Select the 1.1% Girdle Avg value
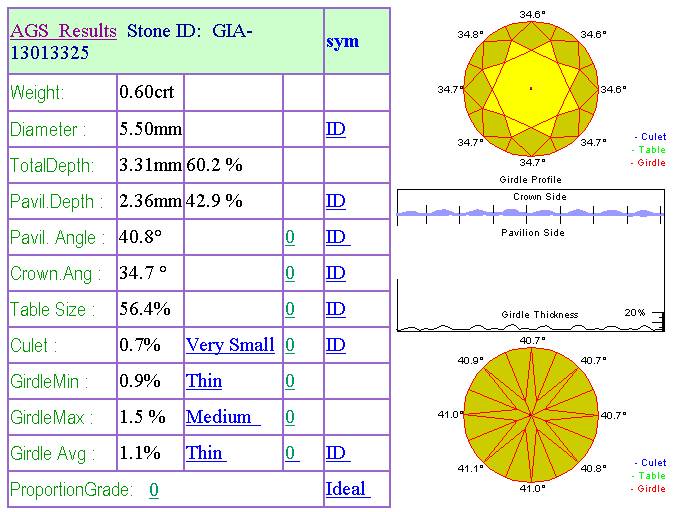 coord(140,453)
